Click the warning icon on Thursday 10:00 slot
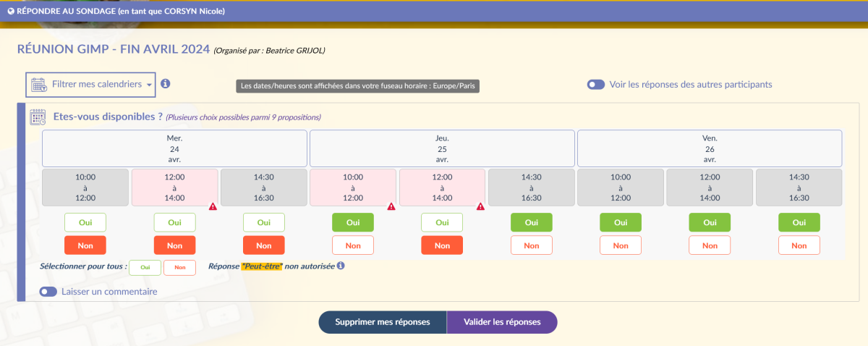Image resolution: width=868 pixels, height=346 pixels. (391, 206)
